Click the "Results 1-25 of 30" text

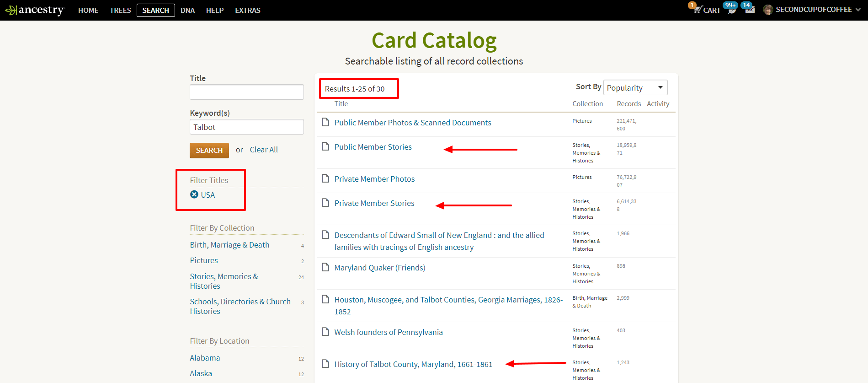pyautogui.click(x=355, y=89)
